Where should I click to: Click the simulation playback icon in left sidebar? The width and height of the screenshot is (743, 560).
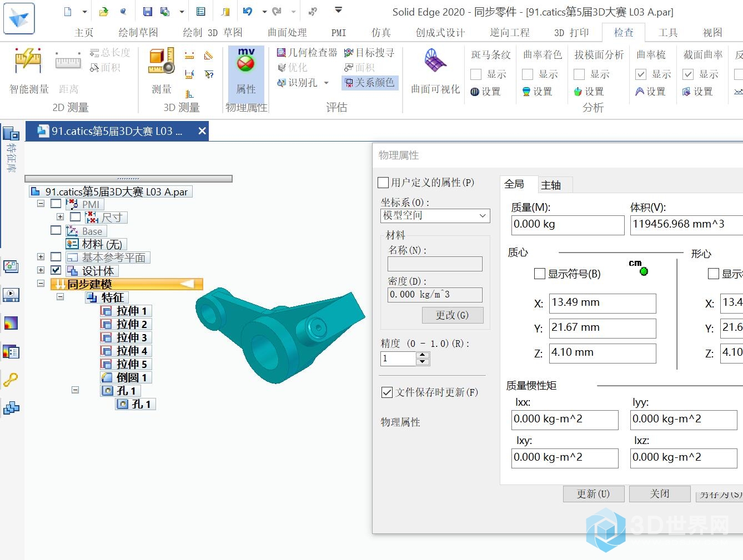(x=11, y=294)
